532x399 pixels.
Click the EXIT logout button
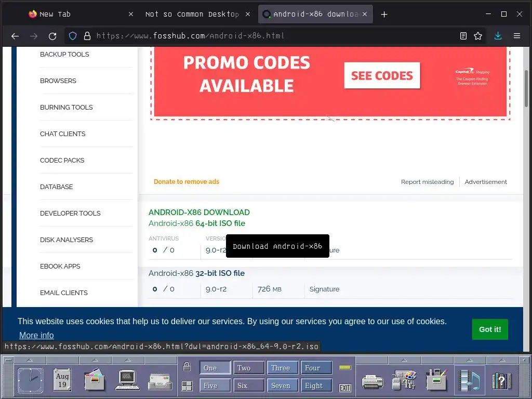[x=345, y=388]
